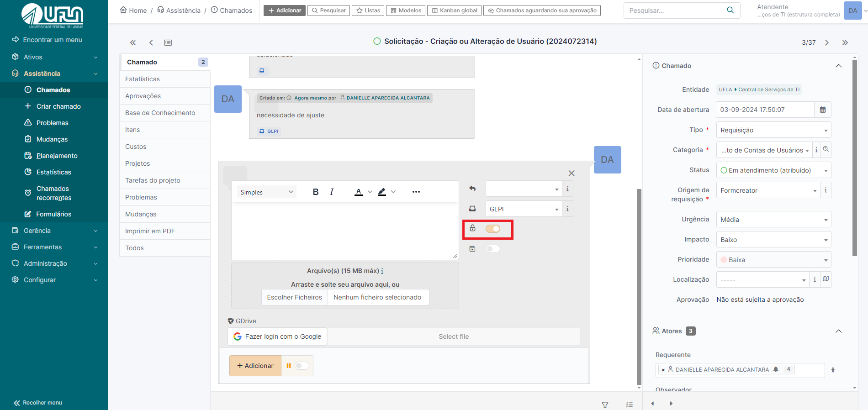This screenshot has height=410, width=868.
Task: Open Estatísticas tab in ticket
Action: [x=165, y=79]
